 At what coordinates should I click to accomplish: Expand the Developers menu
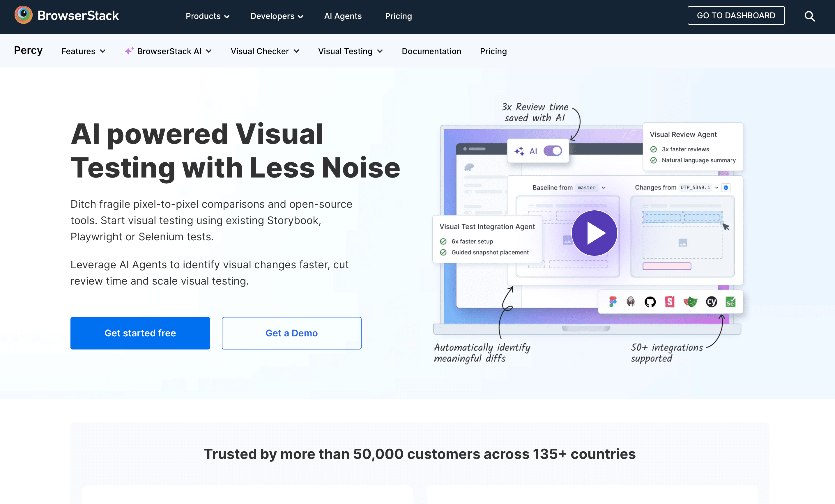(277, 16)
